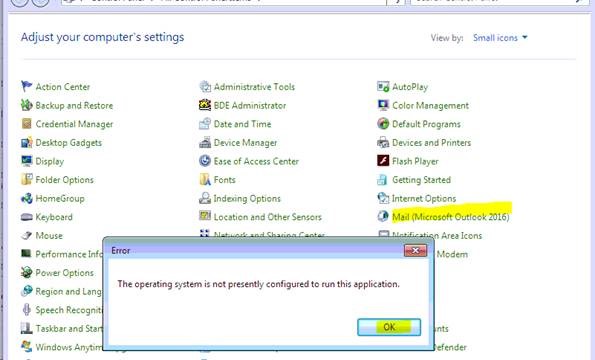
Task: Open the Ease of Access Center icon
Action: (205, 161)
